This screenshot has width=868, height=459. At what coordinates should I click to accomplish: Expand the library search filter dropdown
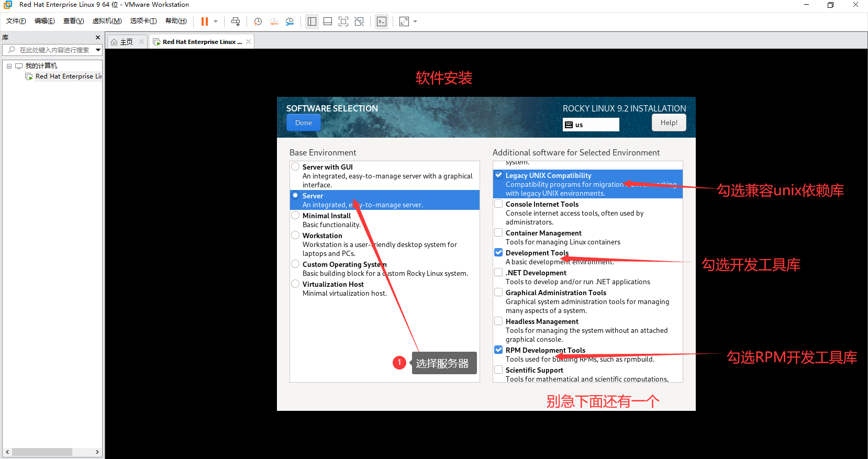pyautogui.click(x=98, y=50)
